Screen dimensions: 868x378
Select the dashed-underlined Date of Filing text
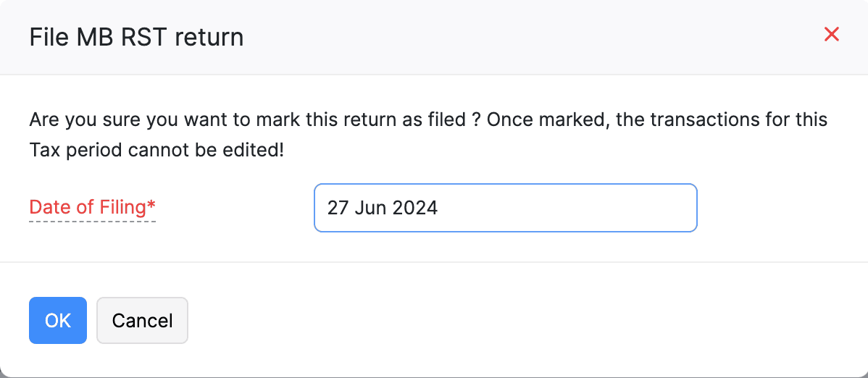point(88,207)
